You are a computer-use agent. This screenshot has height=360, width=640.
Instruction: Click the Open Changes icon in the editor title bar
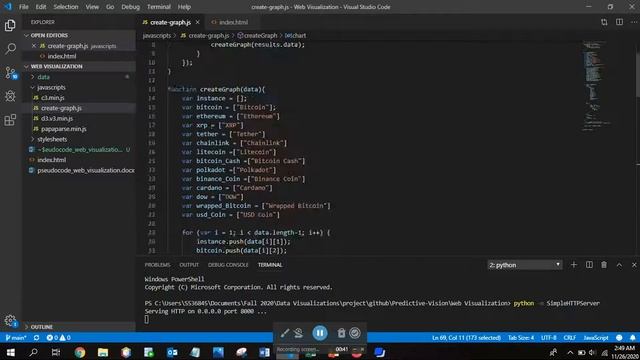(x=604, y=22)
